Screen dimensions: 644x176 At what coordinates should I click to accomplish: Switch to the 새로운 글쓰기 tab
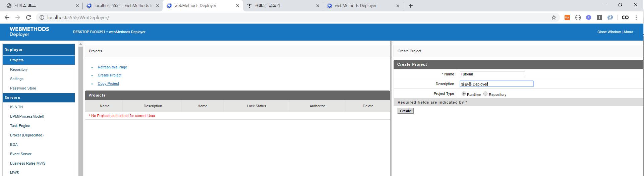tap(283, 6)
